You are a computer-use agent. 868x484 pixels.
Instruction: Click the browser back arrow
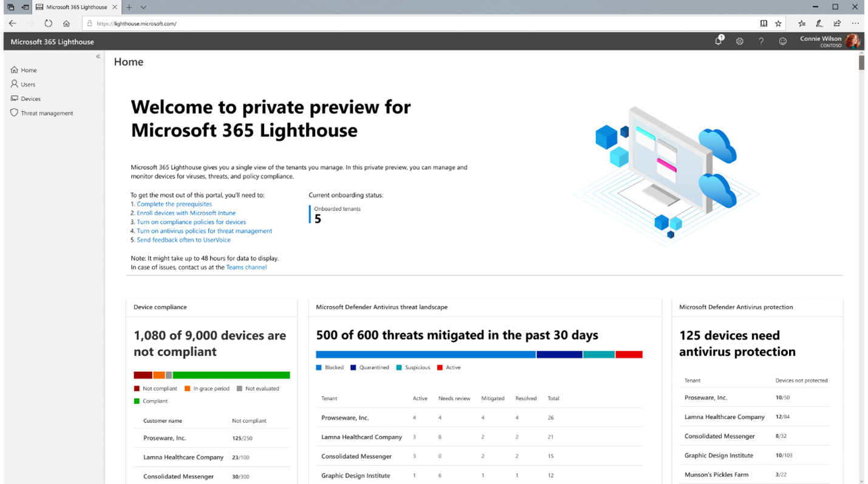pyautogui.click(x=13, y=23)
